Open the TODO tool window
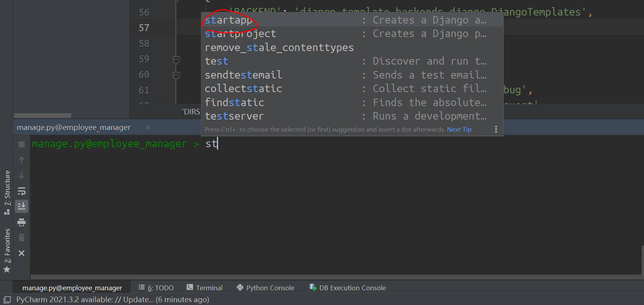 tap(156, 288)
